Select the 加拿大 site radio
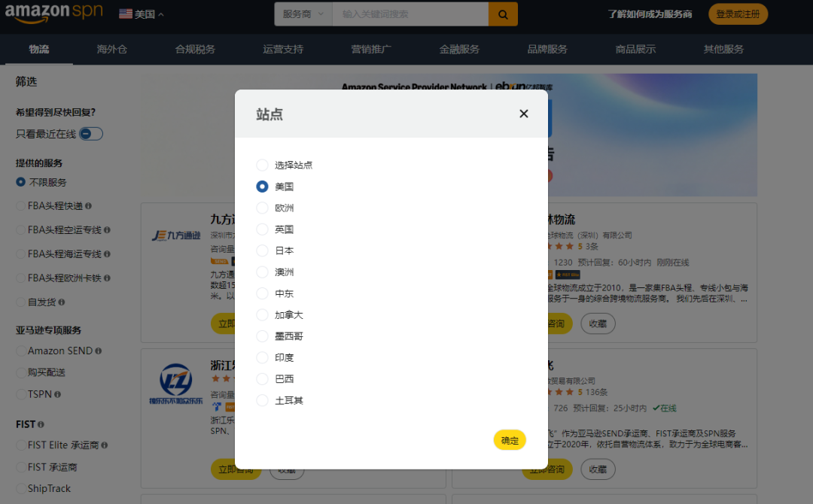The image size is (813, 504). 263,315
